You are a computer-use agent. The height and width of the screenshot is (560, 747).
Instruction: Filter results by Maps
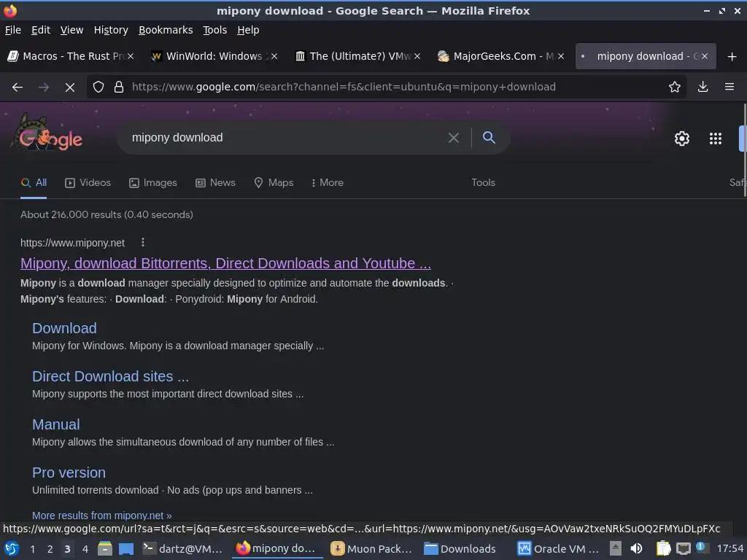point(274,183)
